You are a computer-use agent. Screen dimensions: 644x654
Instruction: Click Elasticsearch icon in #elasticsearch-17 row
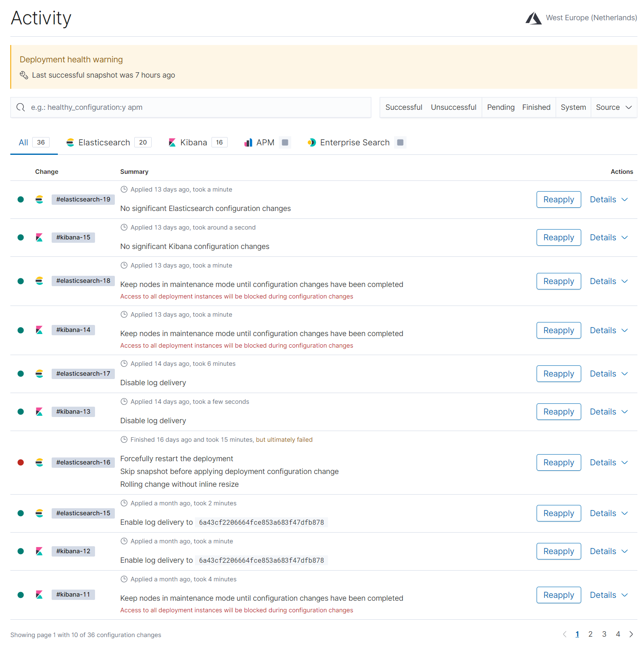pyautogui.click(x=39, y=374)
